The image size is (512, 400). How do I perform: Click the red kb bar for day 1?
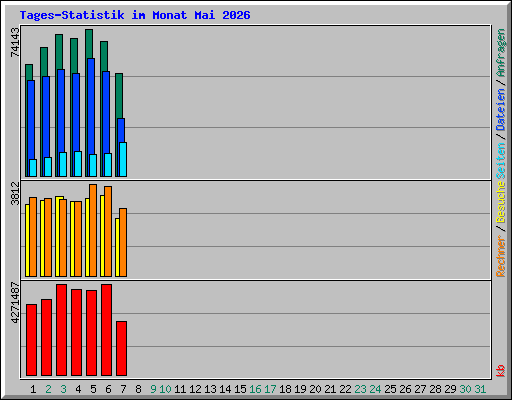pyautogui.click(x=31, y=340)
